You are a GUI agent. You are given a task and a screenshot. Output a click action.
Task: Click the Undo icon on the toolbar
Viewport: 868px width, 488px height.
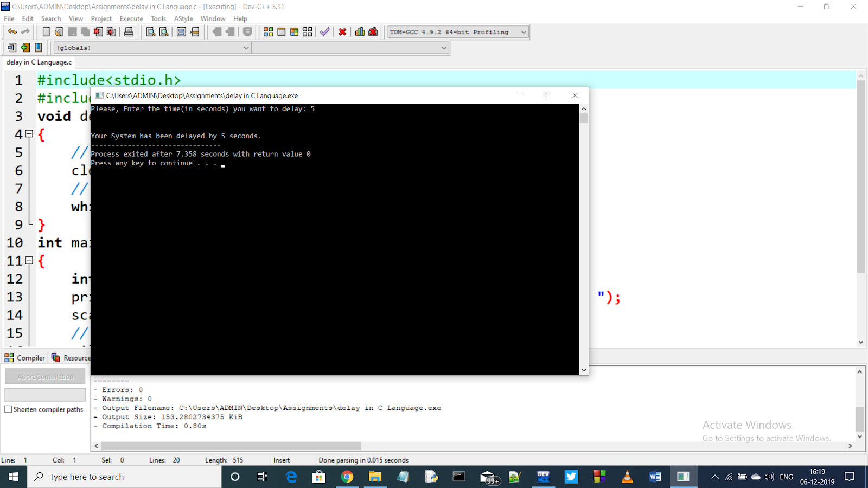click(12, 31)
